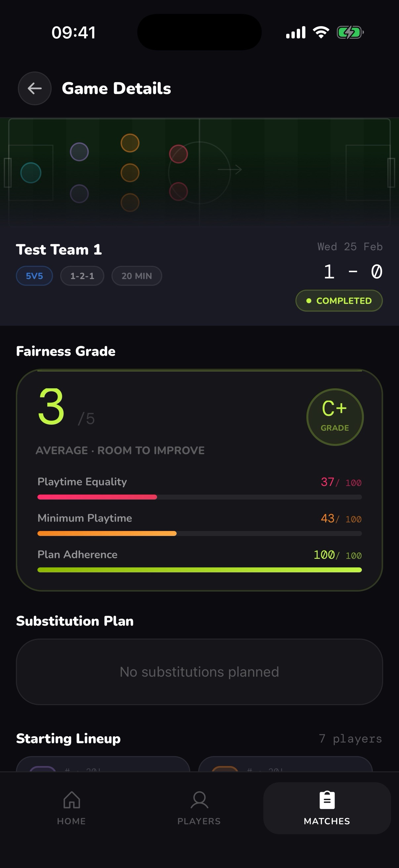The width and height of the screenshot is (399, 868).
Task: Select an orange midfielder dot on the field
Action: pyautogui.click(x=130, y=172)
